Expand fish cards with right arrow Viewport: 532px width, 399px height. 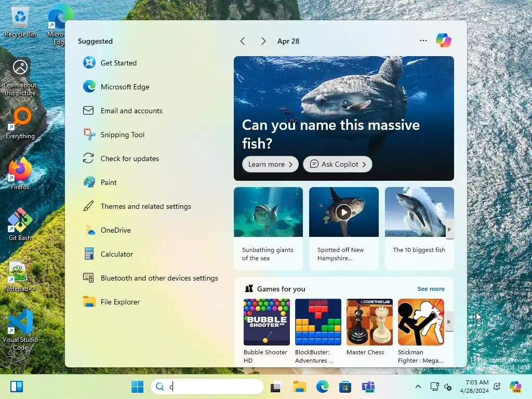click(x=449, y=229)
